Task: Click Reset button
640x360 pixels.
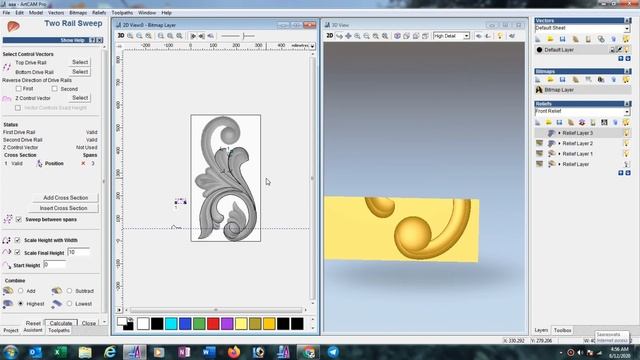Action: pyautogui.click(x=33, y=323)
